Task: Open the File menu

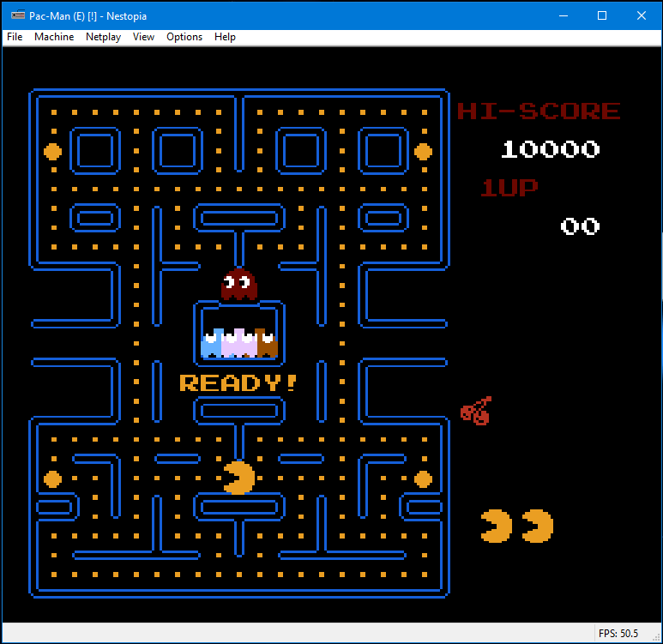Action: click(x=15, y=37)
